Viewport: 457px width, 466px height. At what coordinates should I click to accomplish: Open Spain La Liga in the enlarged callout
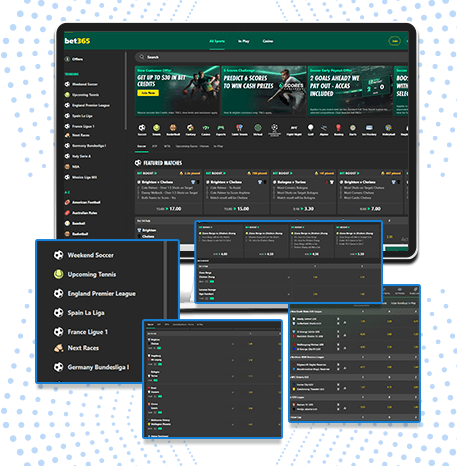[x=86, y=313]
